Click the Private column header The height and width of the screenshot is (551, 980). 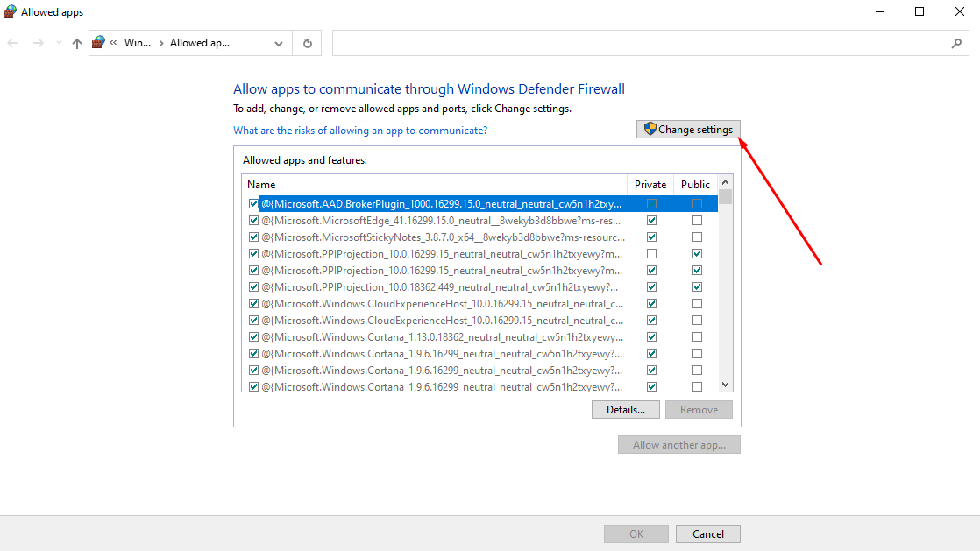point(650,184)
